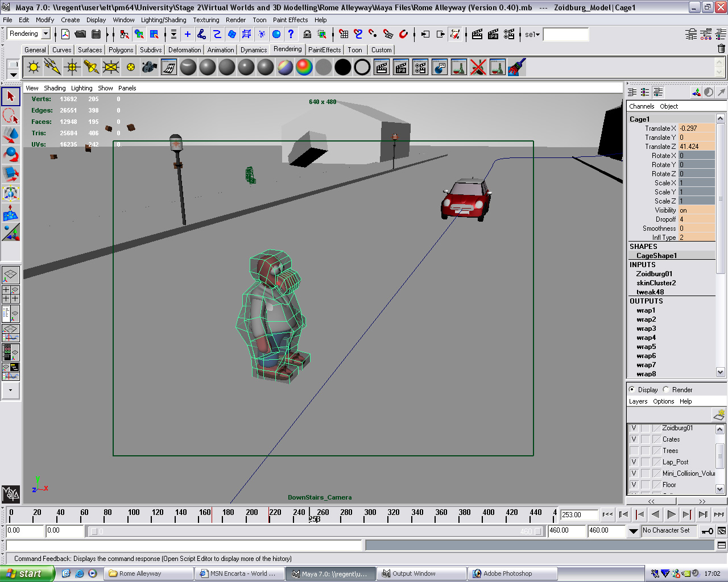Open the Script Editor icon at bottom right
The width and height of the screenshot is (728, 582).
(721, 545)
